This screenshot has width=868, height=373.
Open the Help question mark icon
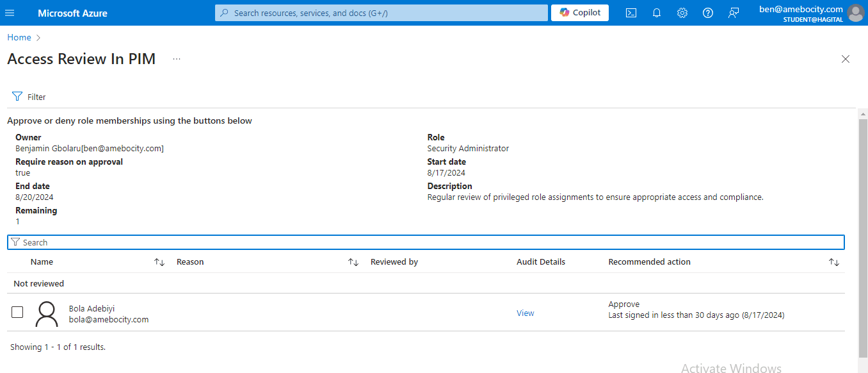coord(708,13)
